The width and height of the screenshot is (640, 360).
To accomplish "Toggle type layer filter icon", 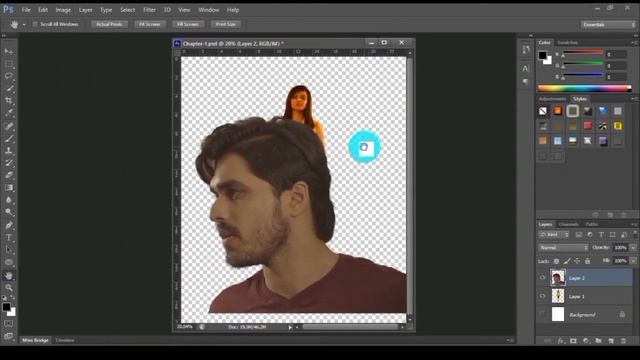I will (601, 235).
